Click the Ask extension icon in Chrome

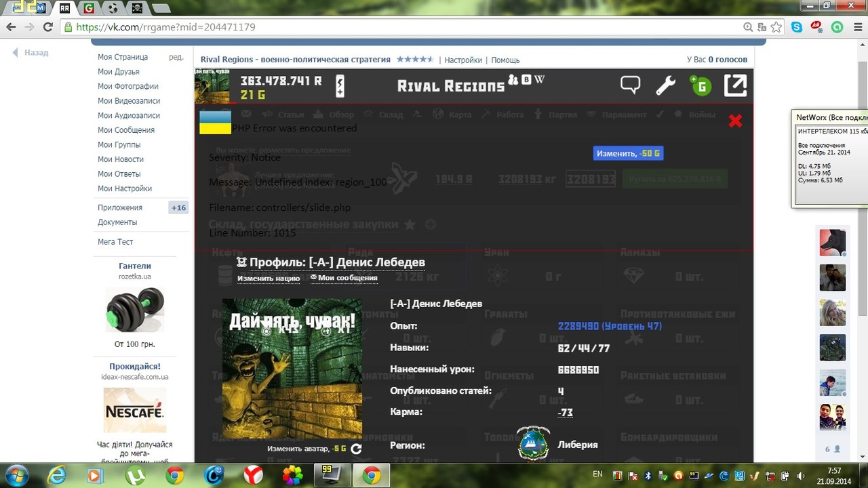(x=816, y=27)
